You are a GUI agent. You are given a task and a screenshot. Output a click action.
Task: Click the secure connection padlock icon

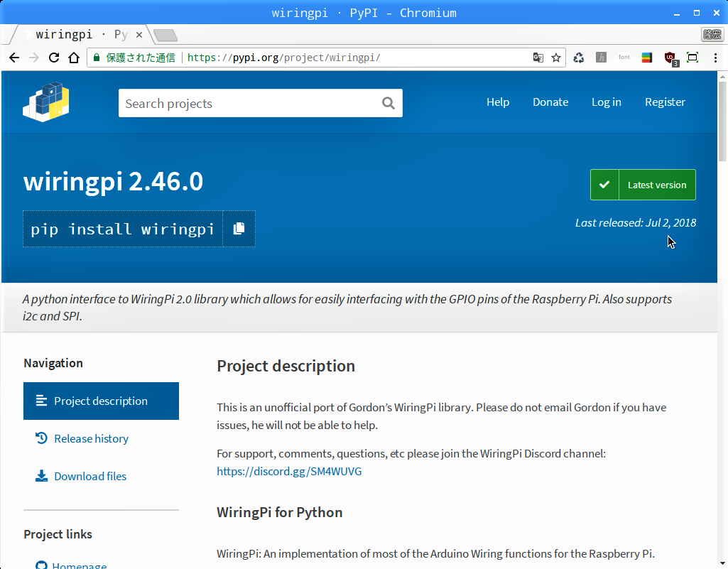point(97,58)
